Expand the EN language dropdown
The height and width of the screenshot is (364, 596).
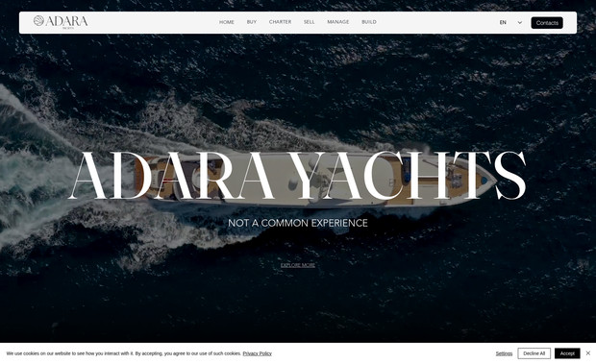click(510, 23)
